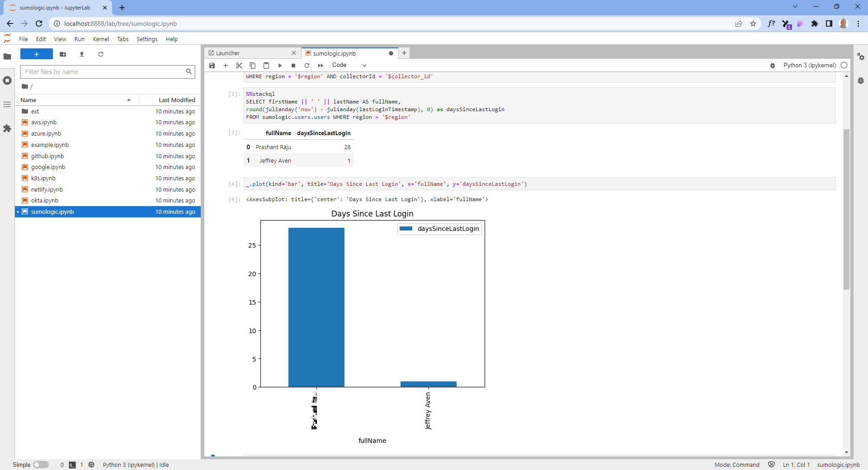The height and width of the screenshot is (470, 868).
Task: Open the Running Terminals and Kernels sidebar
Action: (x=7, y=80)
